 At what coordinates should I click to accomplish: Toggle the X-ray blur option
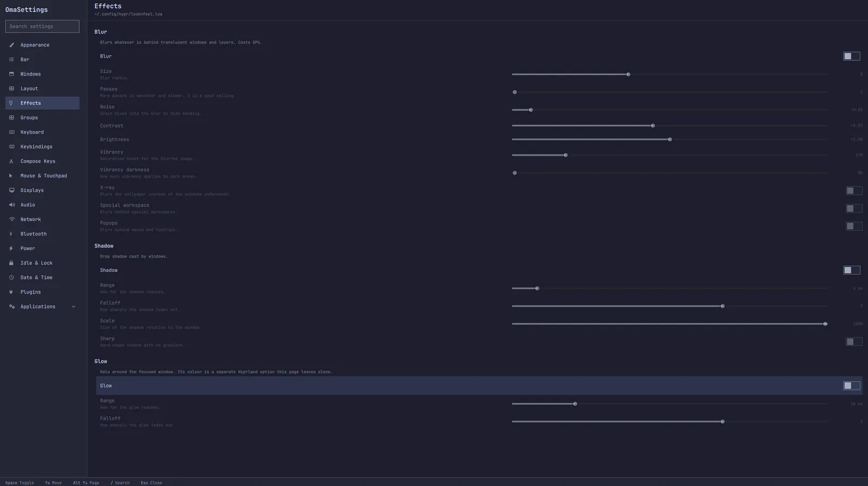coord(854,191)
